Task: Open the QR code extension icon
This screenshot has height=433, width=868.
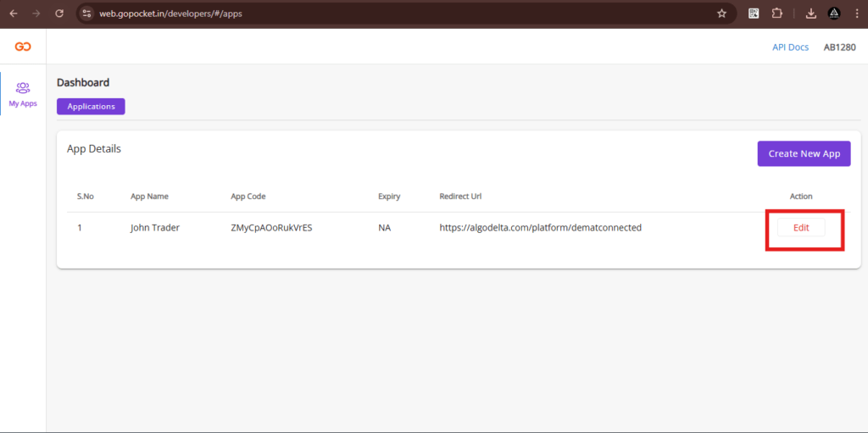Action: [754, 14]
